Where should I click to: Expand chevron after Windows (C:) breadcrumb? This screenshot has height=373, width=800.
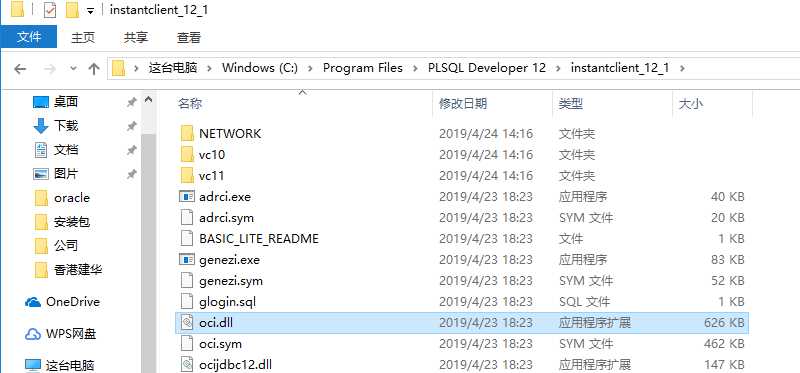[311, 68]
